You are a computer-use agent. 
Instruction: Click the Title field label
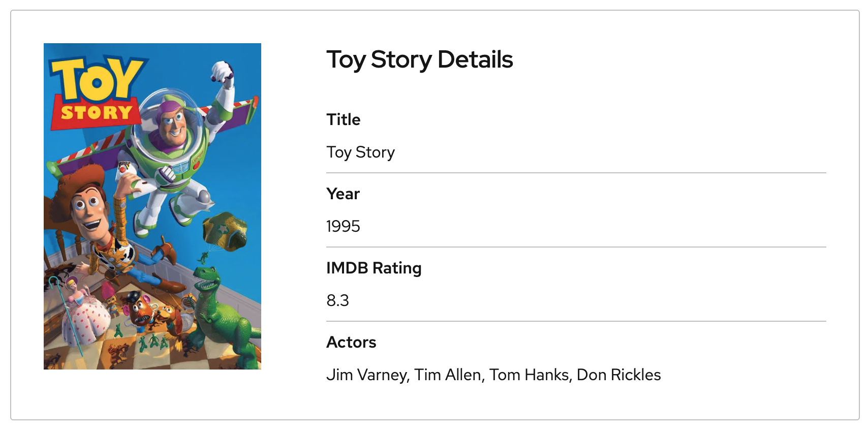pos(344,119)
